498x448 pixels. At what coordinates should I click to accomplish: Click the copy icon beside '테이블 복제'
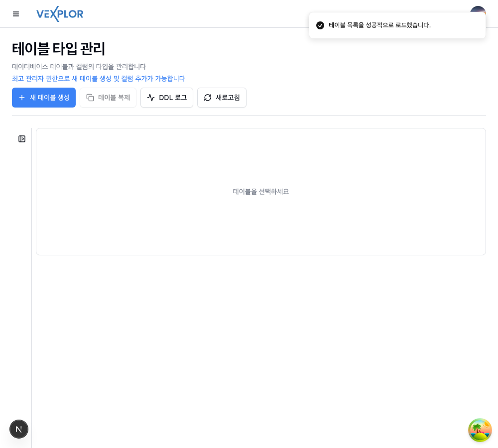pyautogui.click(x=90, y=98)
